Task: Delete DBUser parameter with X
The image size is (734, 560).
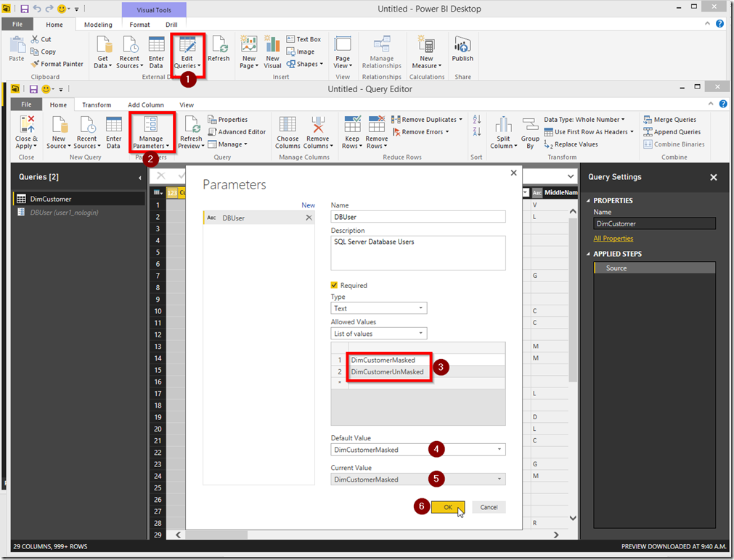Action: coord(309,218)
